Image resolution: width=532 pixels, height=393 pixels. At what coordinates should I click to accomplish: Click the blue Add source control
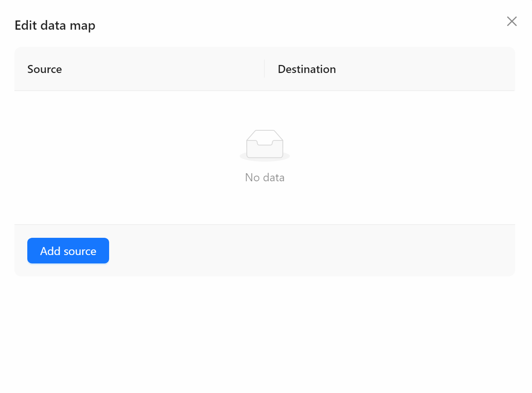click(68, 251)
